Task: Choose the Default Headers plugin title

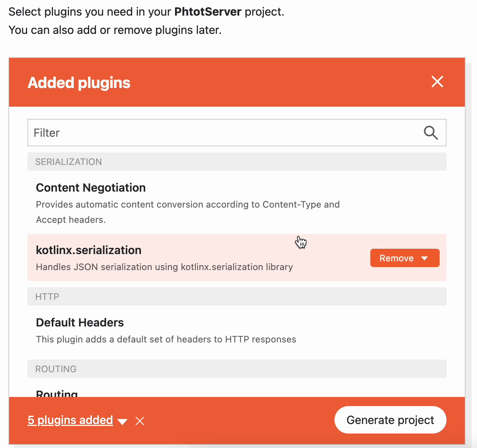Action: (x=80, y=323)
